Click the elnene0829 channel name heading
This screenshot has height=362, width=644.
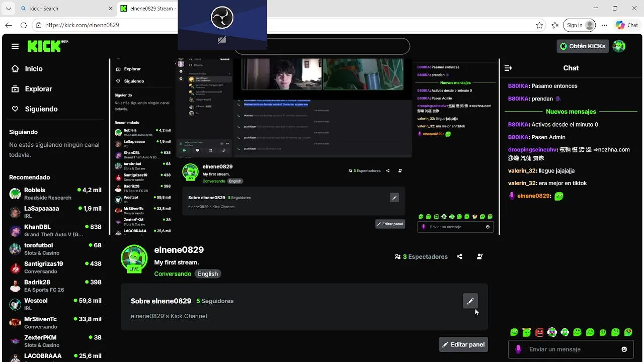coord(179,250)
